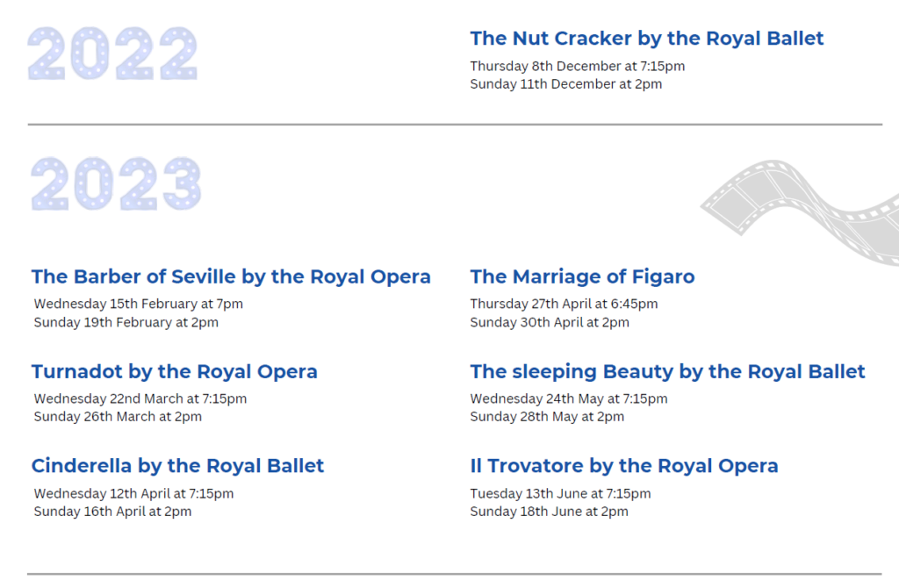Click Thursday 27th April at 6:45pm showing
Viewport: 899px width, 588px height.
(564, 304)
